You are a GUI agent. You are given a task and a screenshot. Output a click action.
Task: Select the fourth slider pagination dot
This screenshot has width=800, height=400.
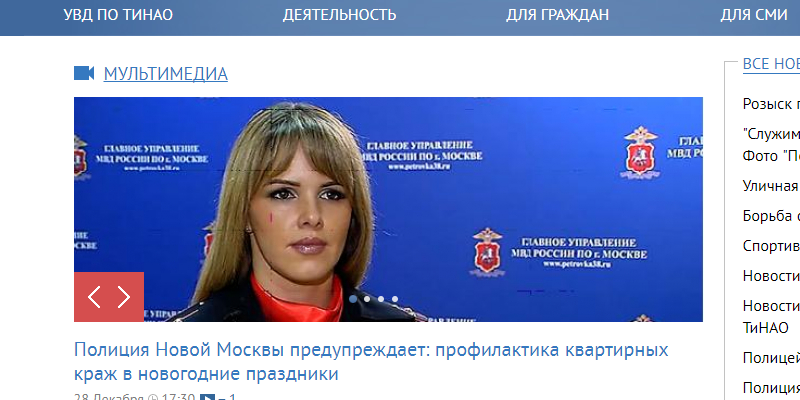click(x=394, y=299)
